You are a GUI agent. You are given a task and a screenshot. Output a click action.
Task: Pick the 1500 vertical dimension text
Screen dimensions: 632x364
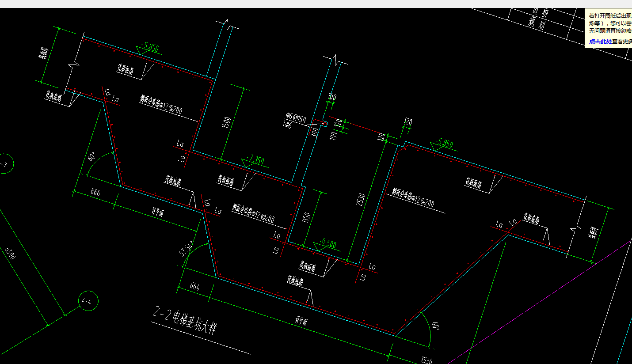point(228,122)
